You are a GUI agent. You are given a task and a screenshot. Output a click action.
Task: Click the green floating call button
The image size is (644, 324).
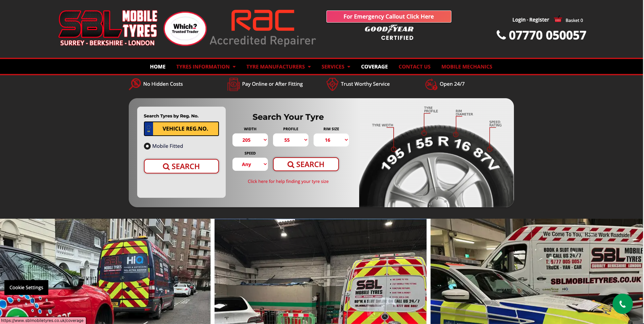coord(622,304)
